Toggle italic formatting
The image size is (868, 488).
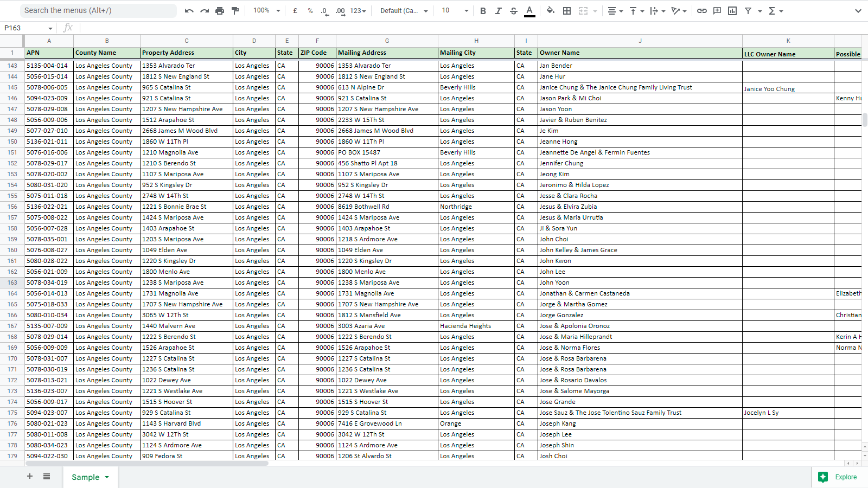498,11
